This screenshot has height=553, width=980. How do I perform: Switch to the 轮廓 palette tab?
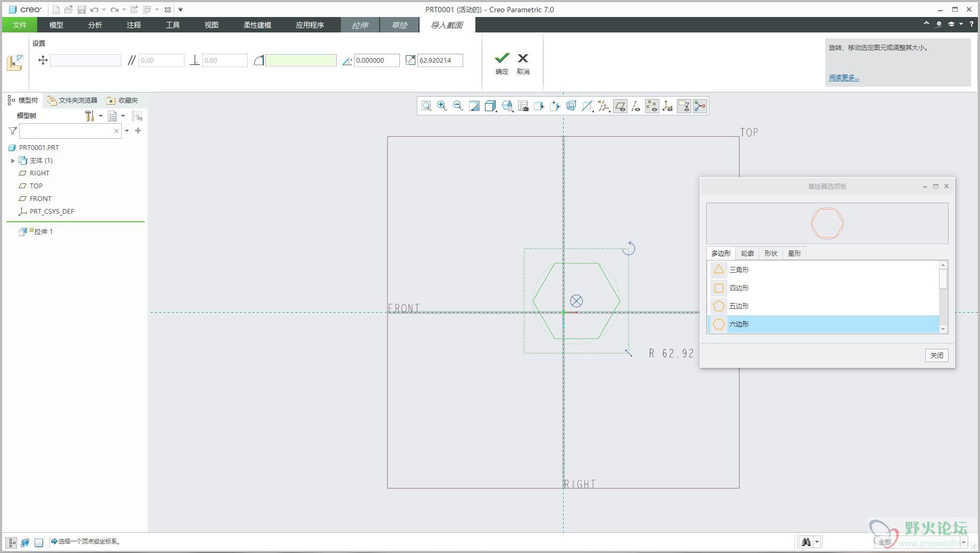pos(748,254)
